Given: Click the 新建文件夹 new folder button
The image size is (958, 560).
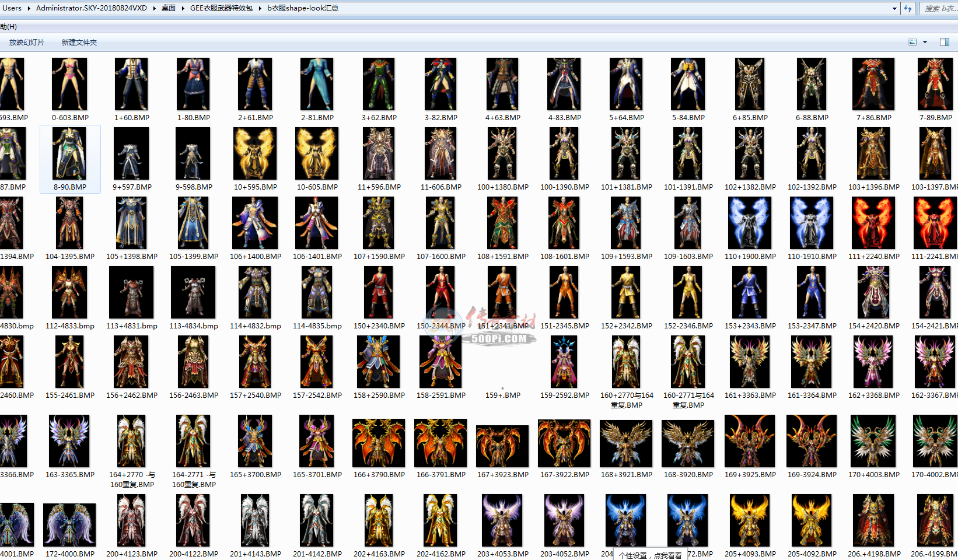Looking at the screenshot, I should tap(79, 43).
